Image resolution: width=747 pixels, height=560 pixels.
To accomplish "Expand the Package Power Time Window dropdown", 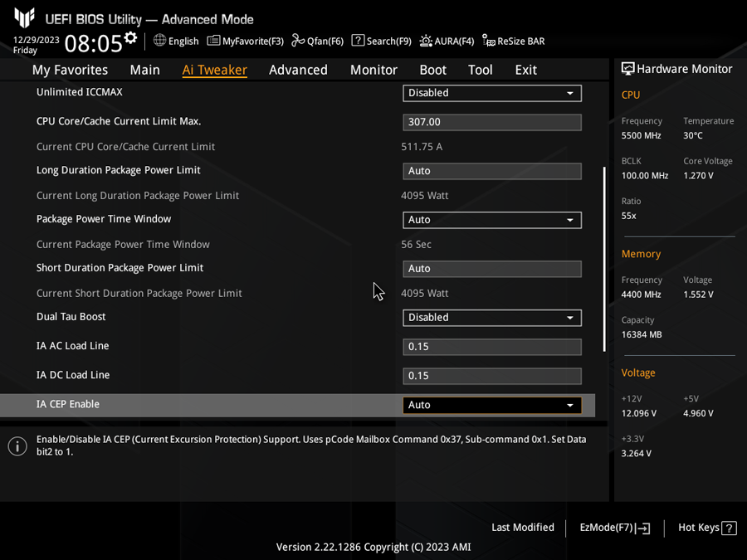I will click(492, 220).
